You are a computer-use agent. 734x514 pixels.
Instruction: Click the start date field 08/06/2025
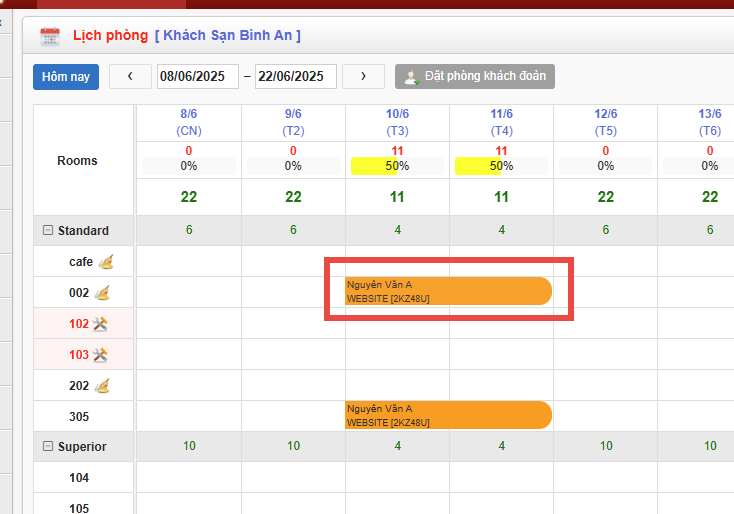tap(198, 76)
